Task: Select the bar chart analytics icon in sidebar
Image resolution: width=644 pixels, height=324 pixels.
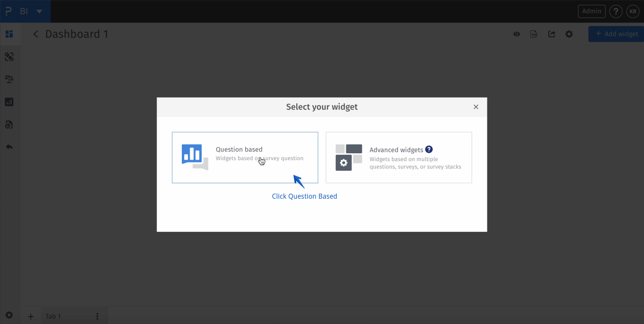Action: pyautogui.click(x=9, y=101)
